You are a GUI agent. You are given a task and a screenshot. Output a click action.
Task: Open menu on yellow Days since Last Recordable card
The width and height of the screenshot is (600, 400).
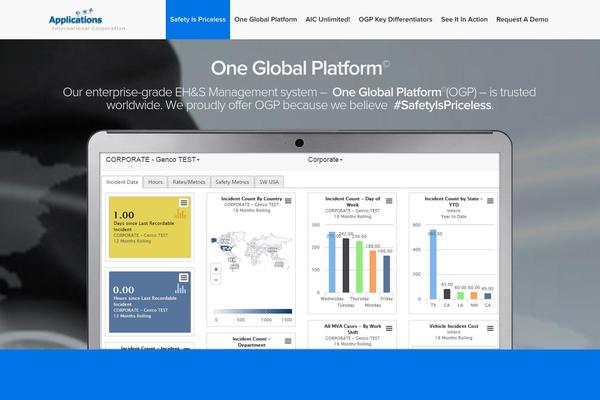(x=184, y=203)
